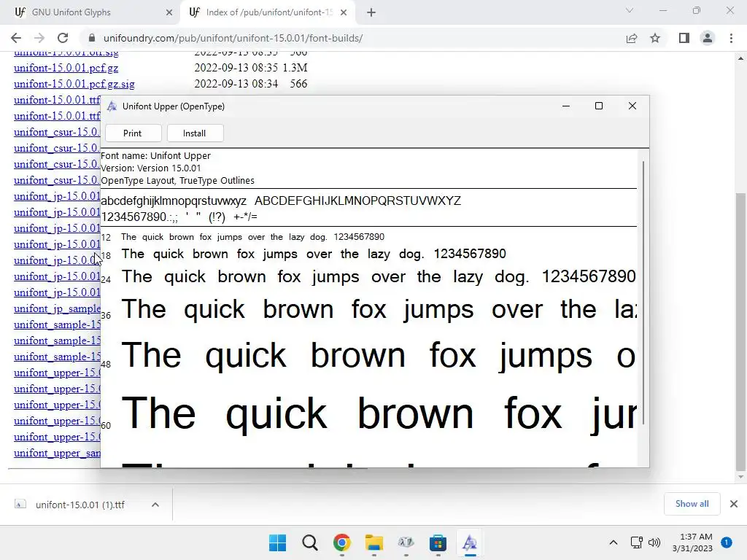
Task: Click the volume speaker tray icon
Action: (x=654, y=542)
